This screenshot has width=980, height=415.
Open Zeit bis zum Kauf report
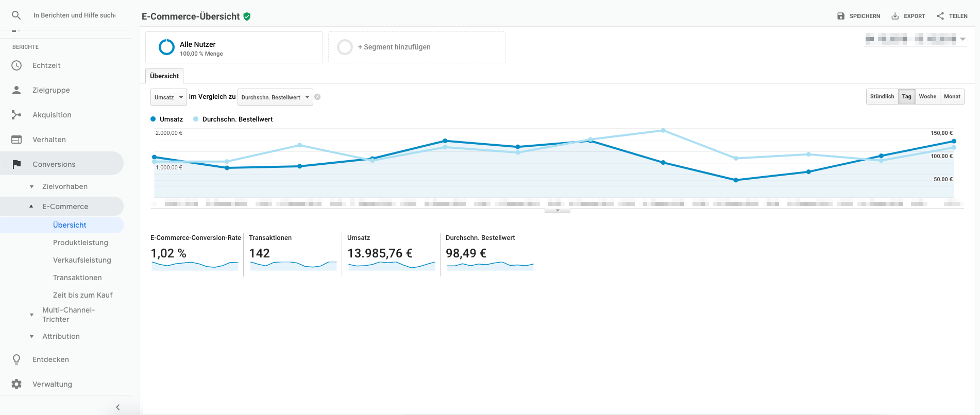(82, 295)
